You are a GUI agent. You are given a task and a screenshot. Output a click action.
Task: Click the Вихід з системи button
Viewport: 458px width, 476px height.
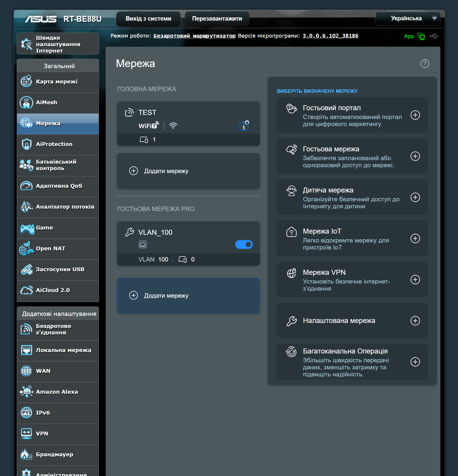(148, 19)
